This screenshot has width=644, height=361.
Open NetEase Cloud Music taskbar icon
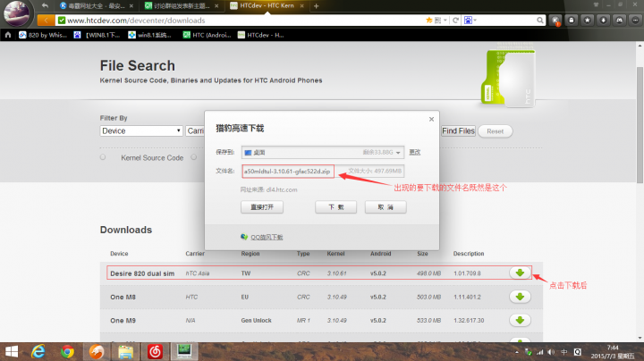click(155, 351)
